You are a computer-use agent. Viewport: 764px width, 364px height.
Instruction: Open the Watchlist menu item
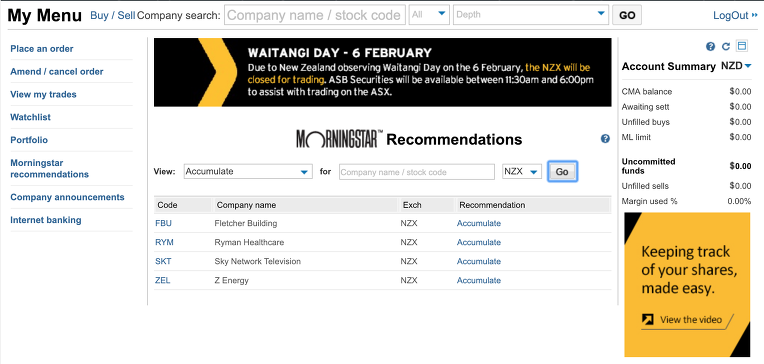coord(31,117)
